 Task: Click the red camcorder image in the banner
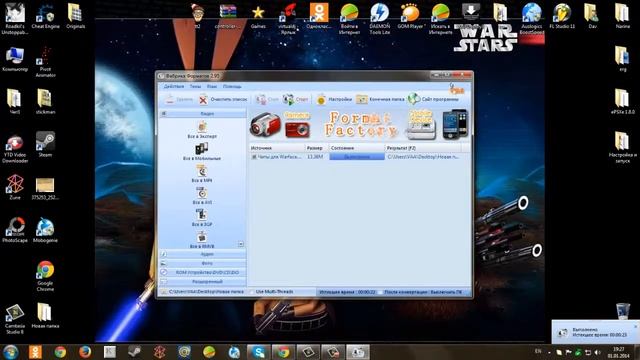click(x=265, y=124)
